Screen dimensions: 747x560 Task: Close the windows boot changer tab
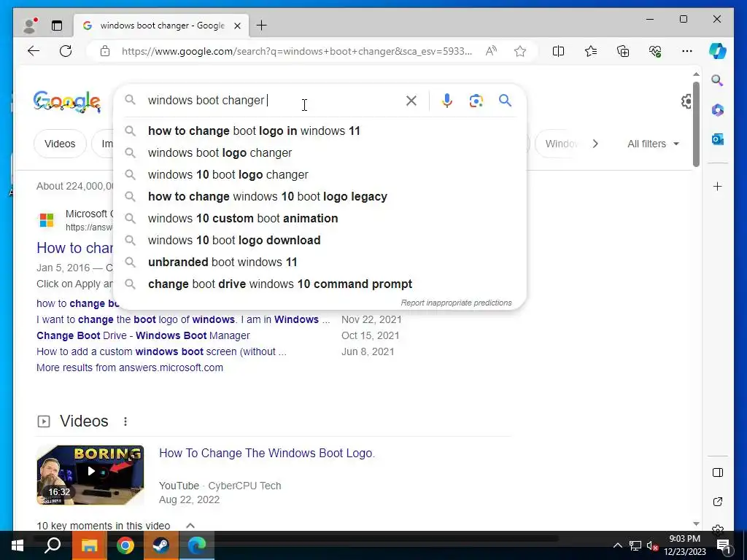[x=237, y=26]
